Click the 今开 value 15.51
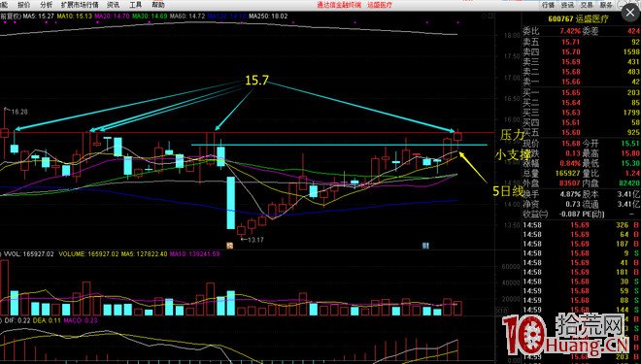The width and height of the screenshot is (641, 364). coord(630,144)
